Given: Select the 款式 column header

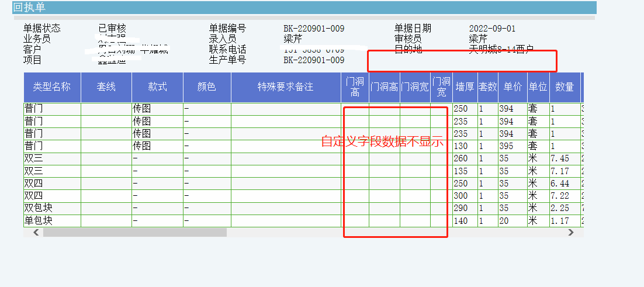Looking at the screenshot, I should 157,87.
